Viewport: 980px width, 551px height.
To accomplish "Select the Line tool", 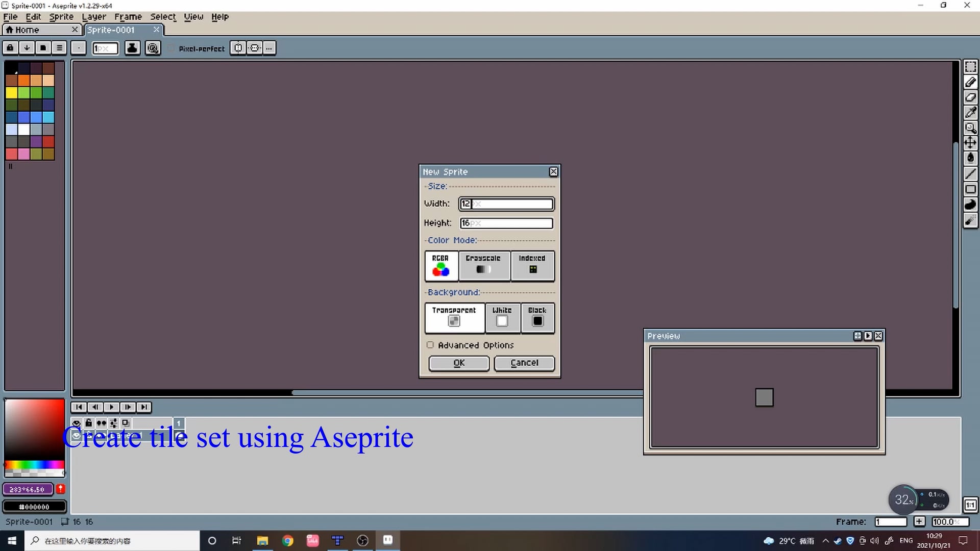I will point(970,174).
